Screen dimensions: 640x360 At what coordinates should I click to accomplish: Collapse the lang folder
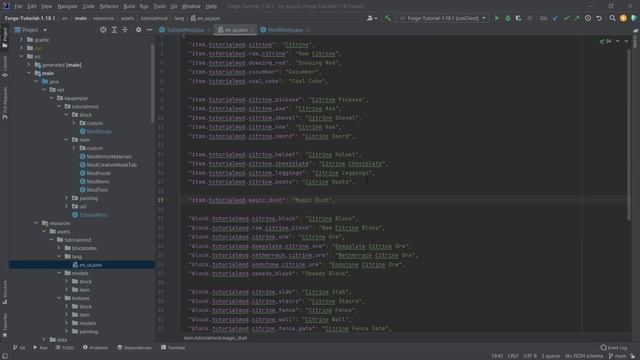coord(59,257)
